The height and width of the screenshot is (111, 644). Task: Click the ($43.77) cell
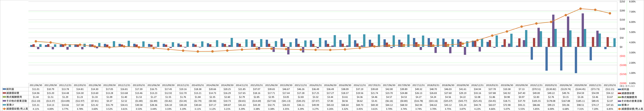pyautogui.click(x=463, y=101)
